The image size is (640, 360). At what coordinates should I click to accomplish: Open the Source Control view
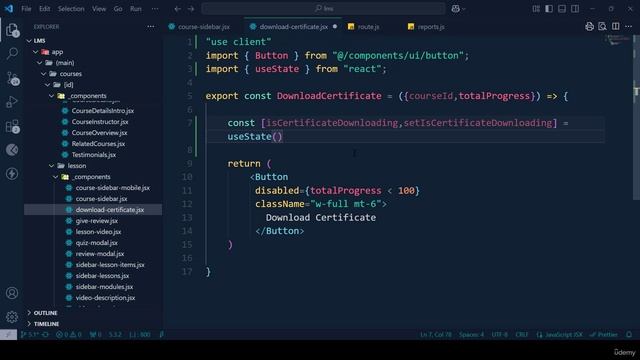(x=12, y=78)
